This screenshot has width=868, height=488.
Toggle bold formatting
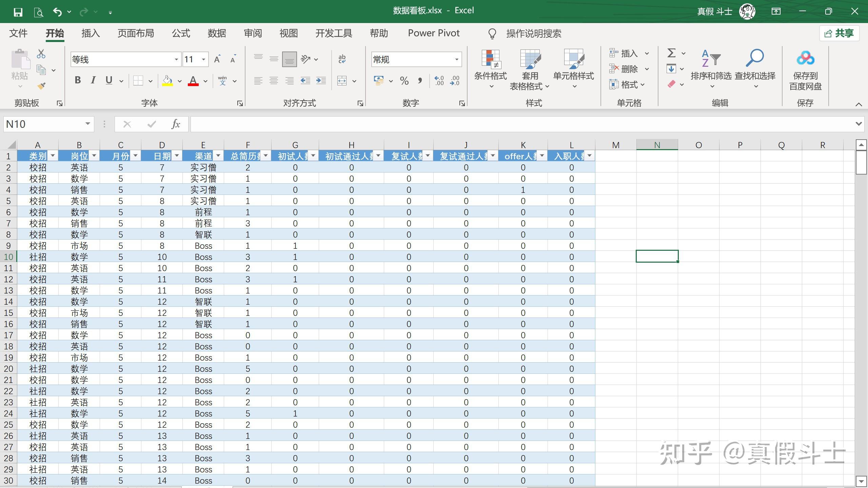point(78,80)
